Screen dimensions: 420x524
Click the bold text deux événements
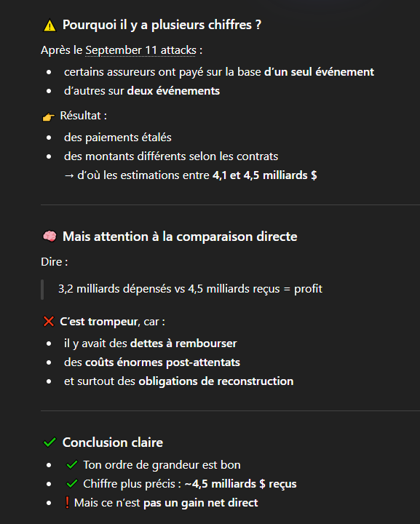pyautogui.click(x=173, y=91)
